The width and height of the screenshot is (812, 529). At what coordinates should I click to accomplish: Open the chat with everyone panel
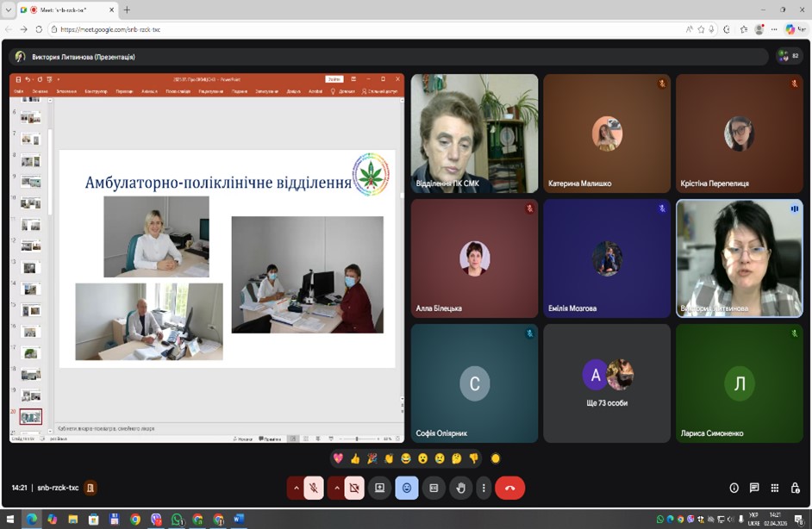click(x=754, y=488)
